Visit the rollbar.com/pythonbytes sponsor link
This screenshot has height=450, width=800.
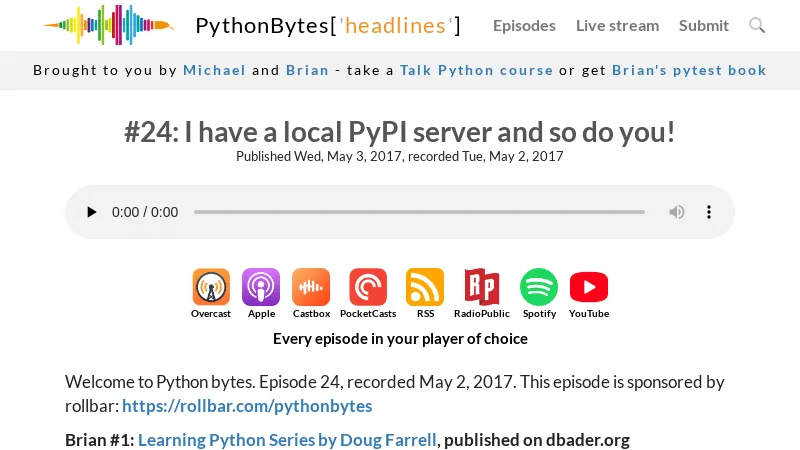247,406
